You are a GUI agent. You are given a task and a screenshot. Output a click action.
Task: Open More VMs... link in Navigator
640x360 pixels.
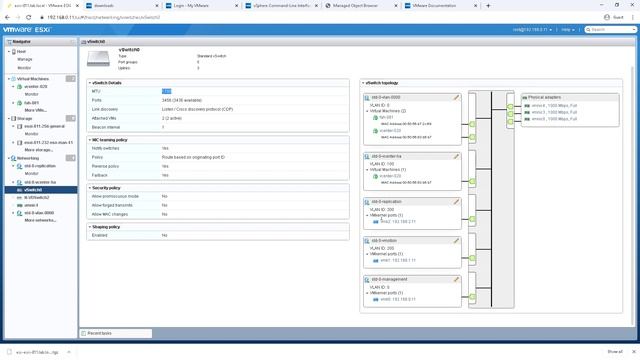[x=36, y=110]
